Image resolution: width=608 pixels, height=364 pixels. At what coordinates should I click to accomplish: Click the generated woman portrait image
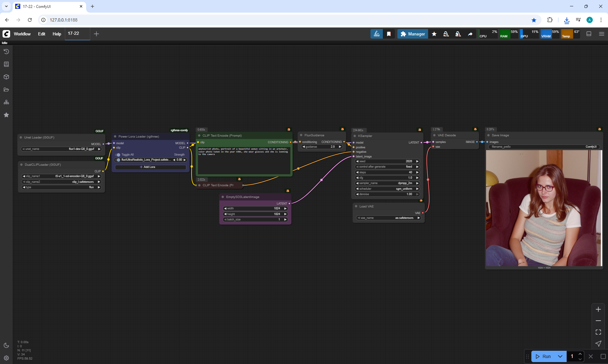click(544, 208)
